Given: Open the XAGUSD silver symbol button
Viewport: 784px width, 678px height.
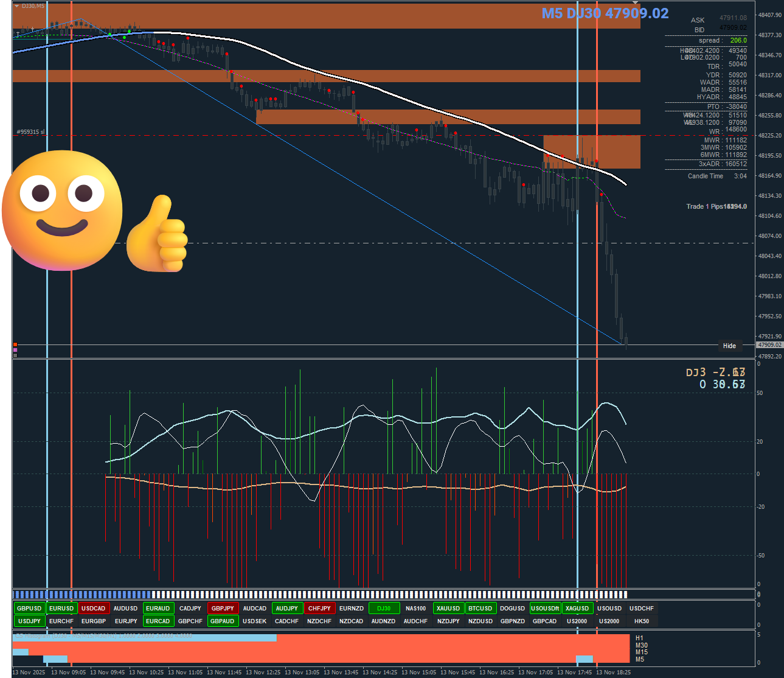Looking at the screenshot, I should pyautogui.click(x=577, y=609).
